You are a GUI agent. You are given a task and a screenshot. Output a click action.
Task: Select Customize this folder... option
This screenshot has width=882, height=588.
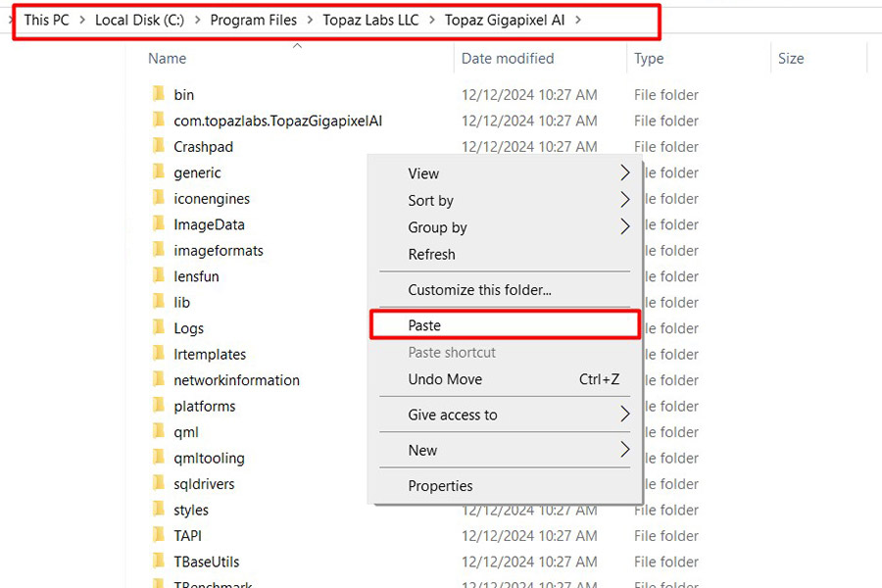[x=505, y=290]
